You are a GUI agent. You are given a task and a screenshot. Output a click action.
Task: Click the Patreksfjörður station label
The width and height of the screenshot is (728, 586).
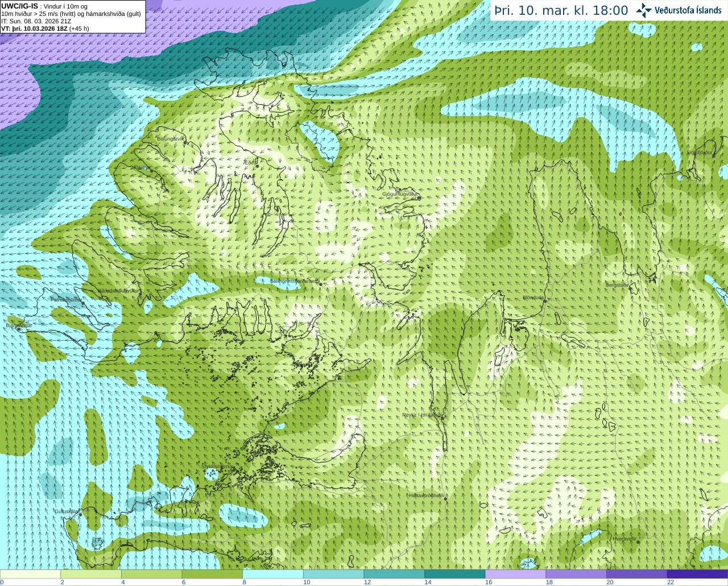pos(67,299)
